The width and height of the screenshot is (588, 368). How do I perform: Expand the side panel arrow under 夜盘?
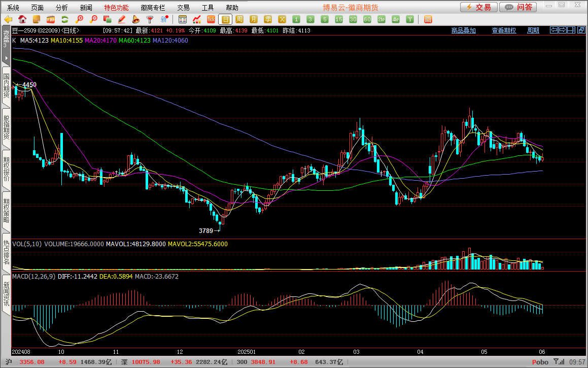[6, 58]
